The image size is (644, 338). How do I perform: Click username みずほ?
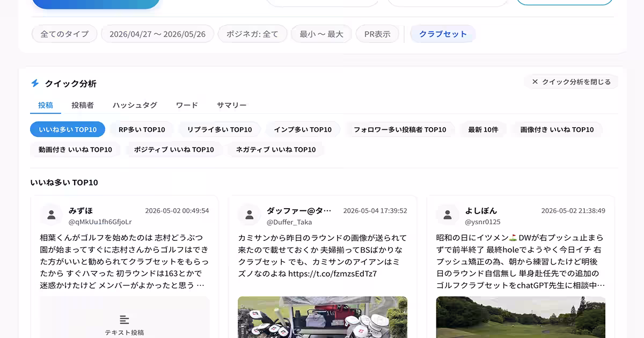click(x=80, y=210)
